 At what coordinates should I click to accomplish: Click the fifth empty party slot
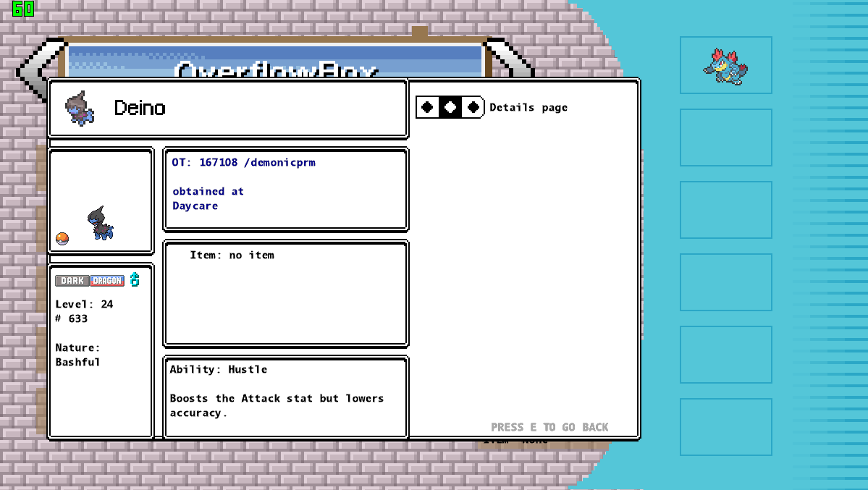pyautogui.click(x=725, y=355)
